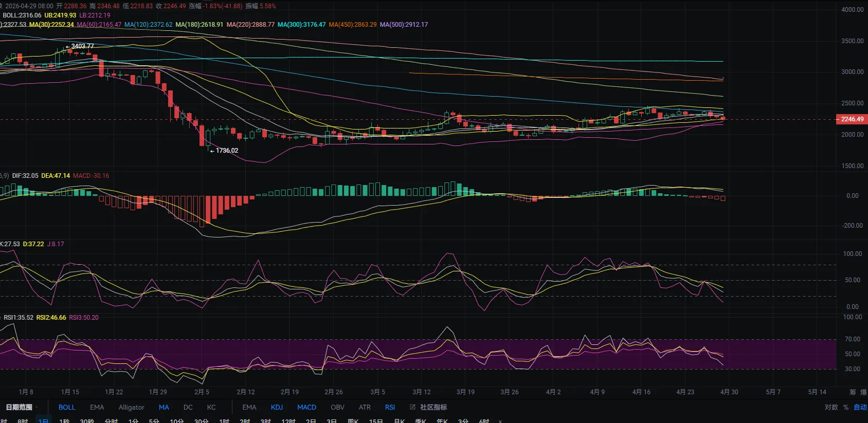Turn off the MACD sub-indicator

pos(306,407)
